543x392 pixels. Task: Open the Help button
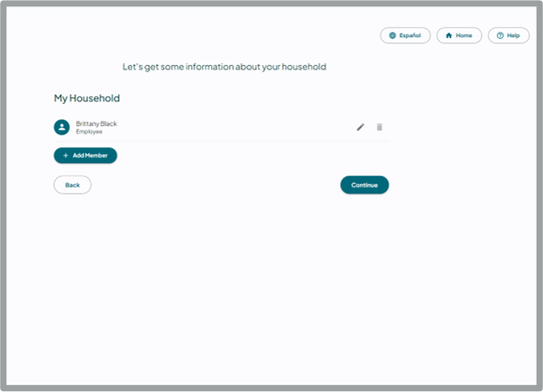[x=509, y=35]
